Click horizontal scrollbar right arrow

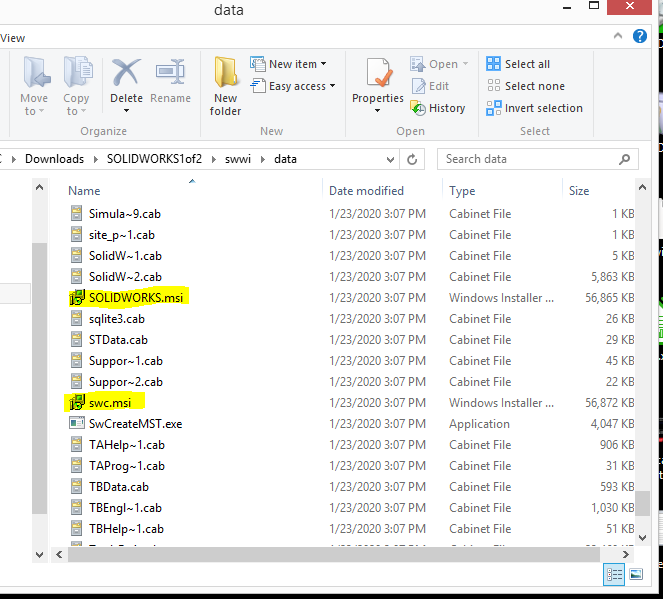tap(625, 554)
